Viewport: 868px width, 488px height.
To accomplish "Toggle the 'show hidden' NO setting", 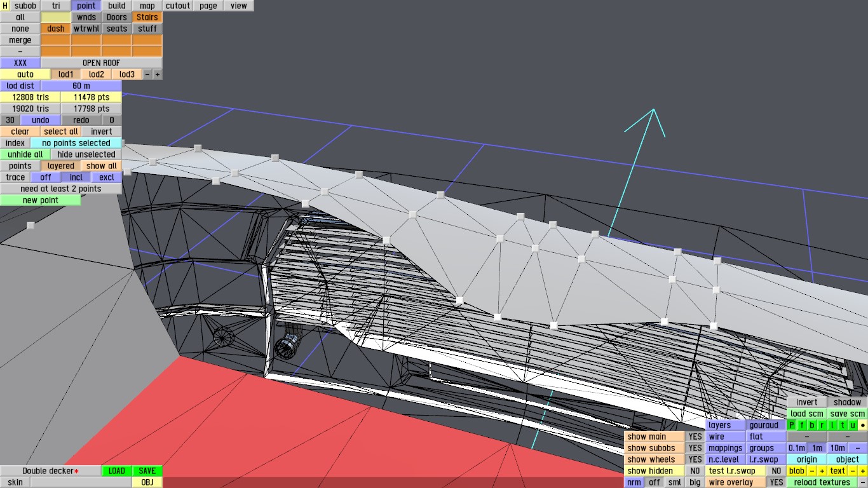I will click(695, 471).
